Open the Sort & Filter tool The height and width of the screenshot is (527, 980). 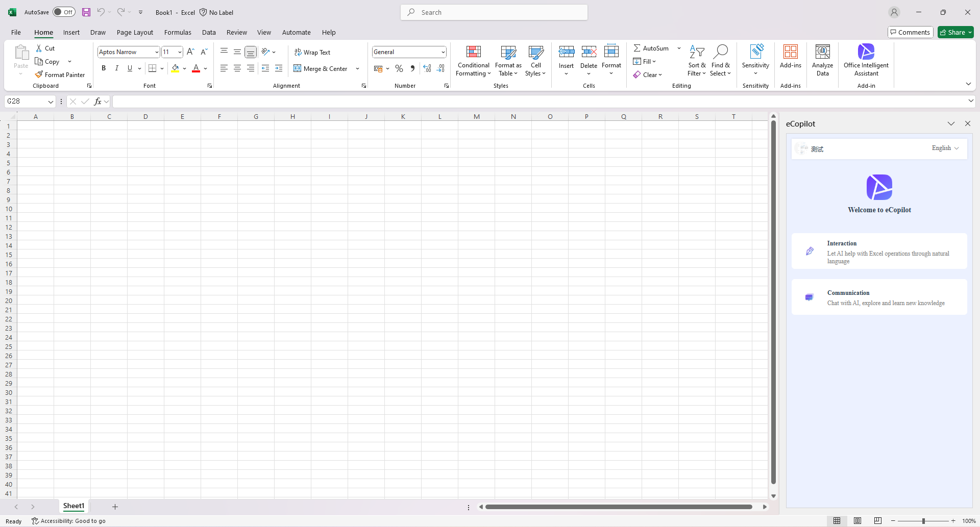click(x=697, y=60)
